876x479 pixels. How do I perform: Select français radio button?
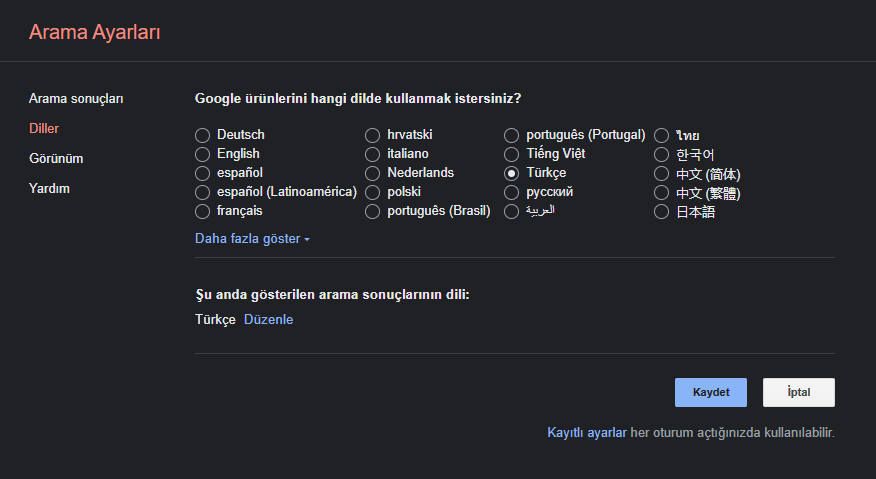[x=202, y=212]
